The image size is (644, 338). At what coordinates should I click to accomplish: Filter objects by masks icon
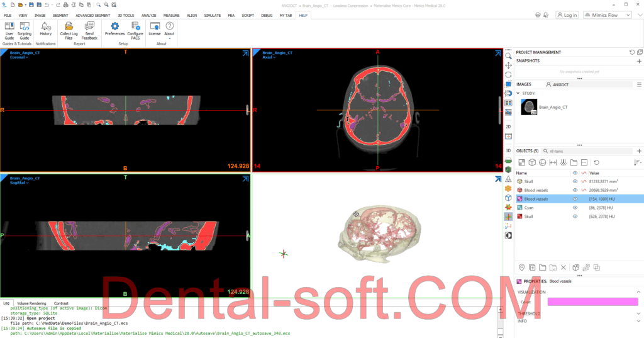(521, 162)
